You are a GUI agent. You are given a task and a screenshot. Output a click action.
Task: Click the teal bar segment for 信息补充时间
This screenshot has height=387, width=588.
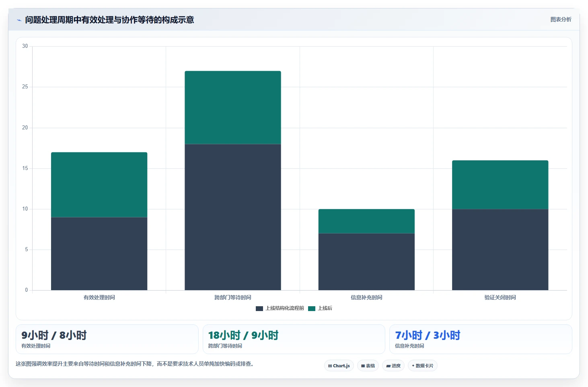coord(366,221)
